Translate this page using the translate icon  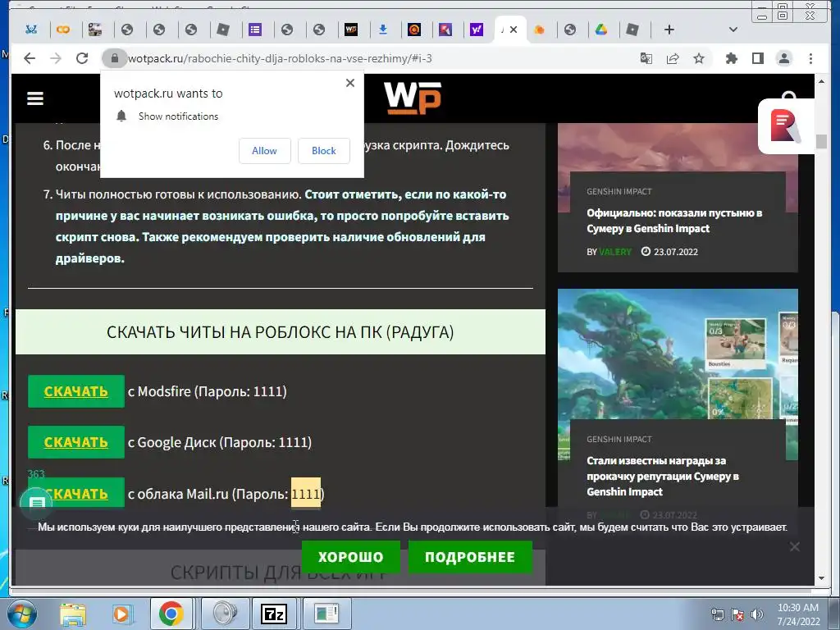(646, 58)
